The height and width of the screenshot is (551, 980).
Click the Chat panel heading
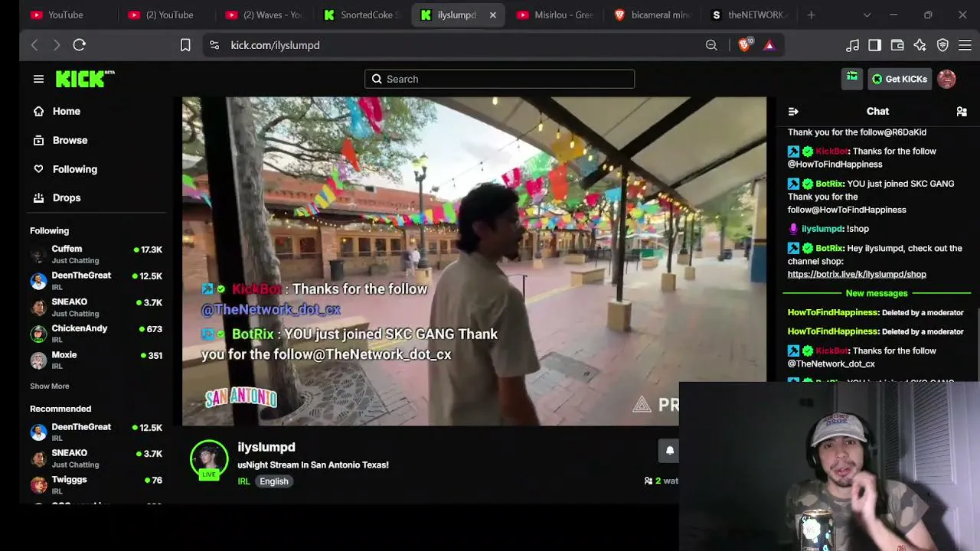tap(877, 112)
